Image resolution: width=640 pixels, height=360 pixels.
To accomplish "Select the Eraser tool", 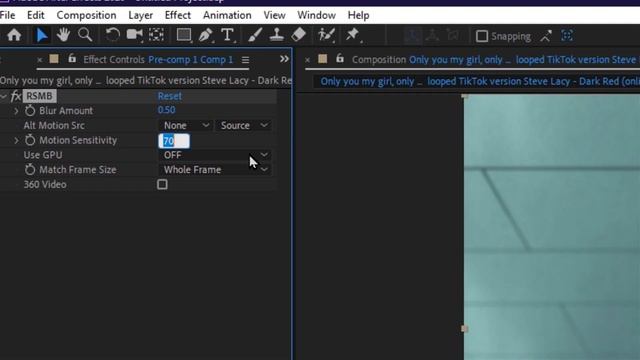I will (x=299, y=35).
